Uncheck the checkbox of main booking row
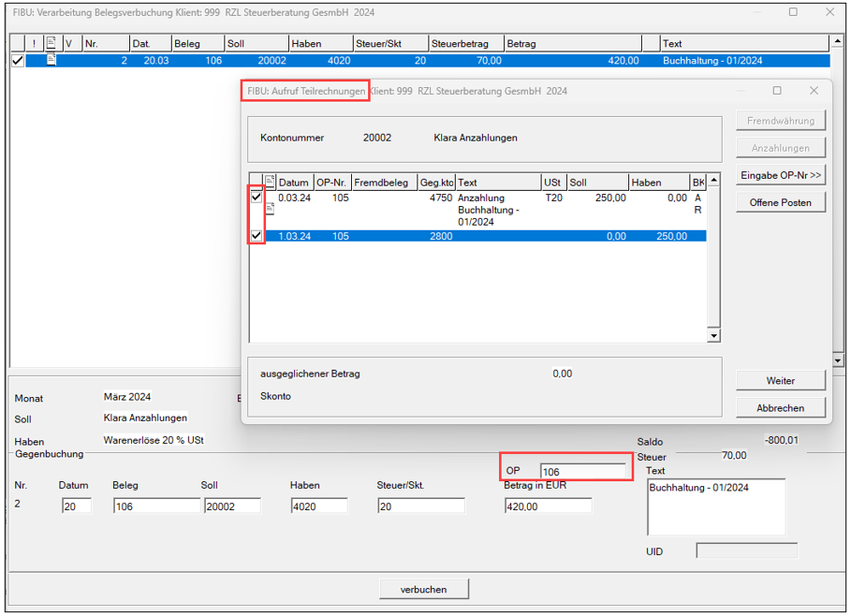The width and height of the screenshot is (851, 616). point(18,60)
